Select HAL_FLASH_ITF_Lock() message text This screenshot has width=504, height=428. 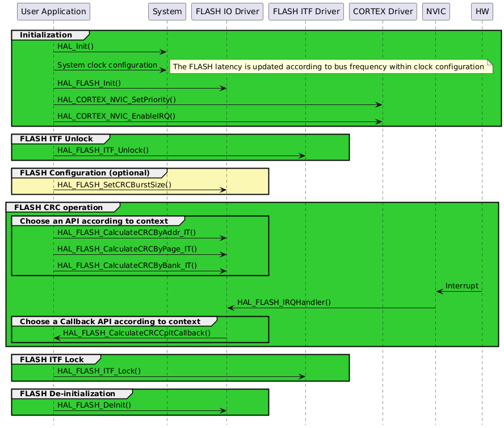pyautogui.click(x=99, y=371)
